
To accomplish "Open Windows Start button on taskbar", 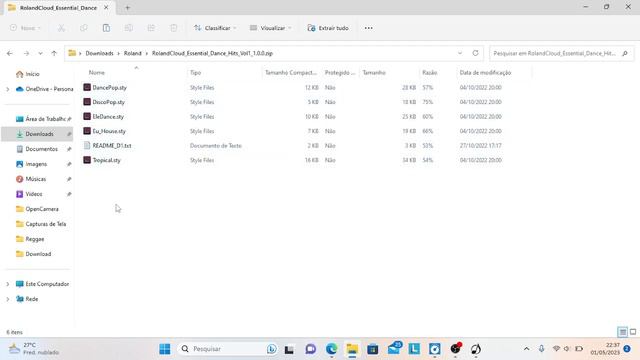I will (x=165, y=349).
